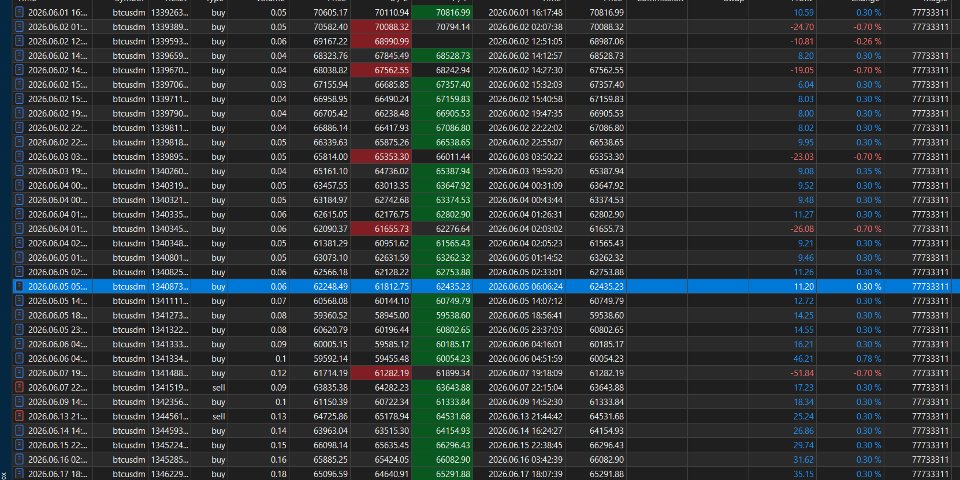Click the highlighted row icon for ticket 1340873

tap(19, 286)
